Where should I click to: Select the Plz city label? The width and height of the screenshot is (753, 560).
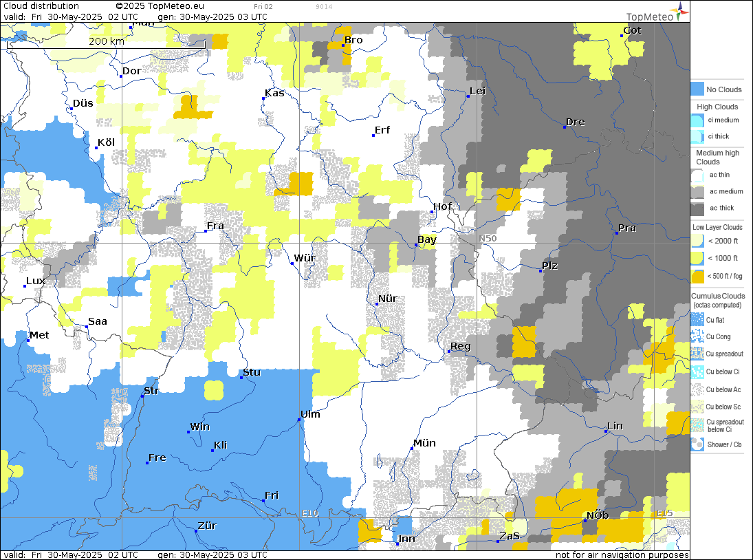coord(550,266)
